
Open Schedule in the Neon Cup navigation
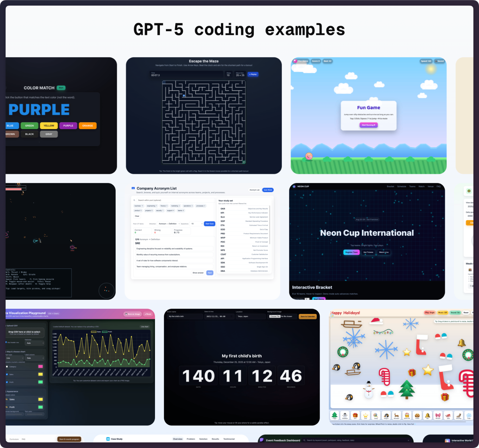tap(402, 187)
